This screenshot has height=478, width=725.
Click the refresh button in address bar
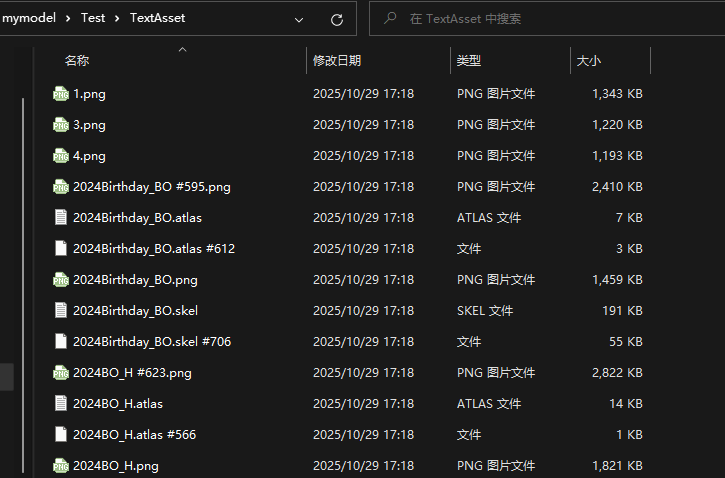coord(336,19)
